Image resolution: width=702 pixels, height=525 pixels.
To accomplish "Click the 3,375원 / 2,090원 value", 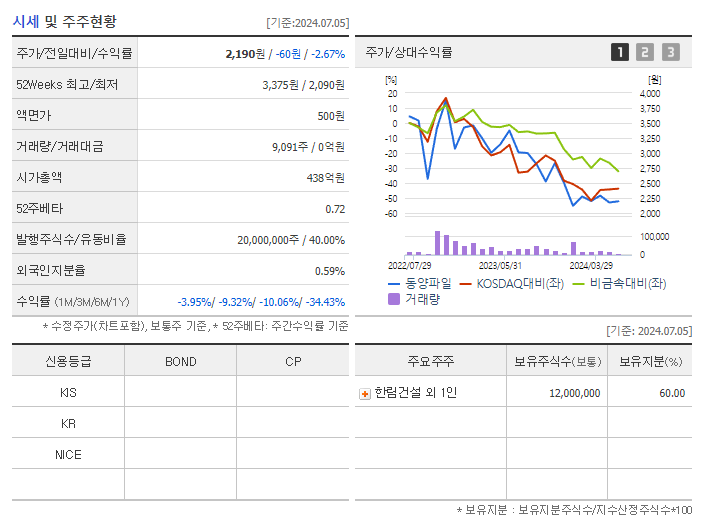I will (x=304, y=85).
